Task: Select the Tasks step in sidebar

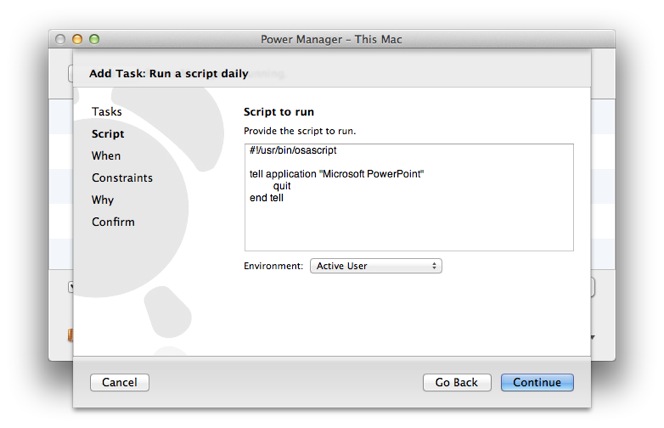Action: pyautogui.click(x=107, y=112)
